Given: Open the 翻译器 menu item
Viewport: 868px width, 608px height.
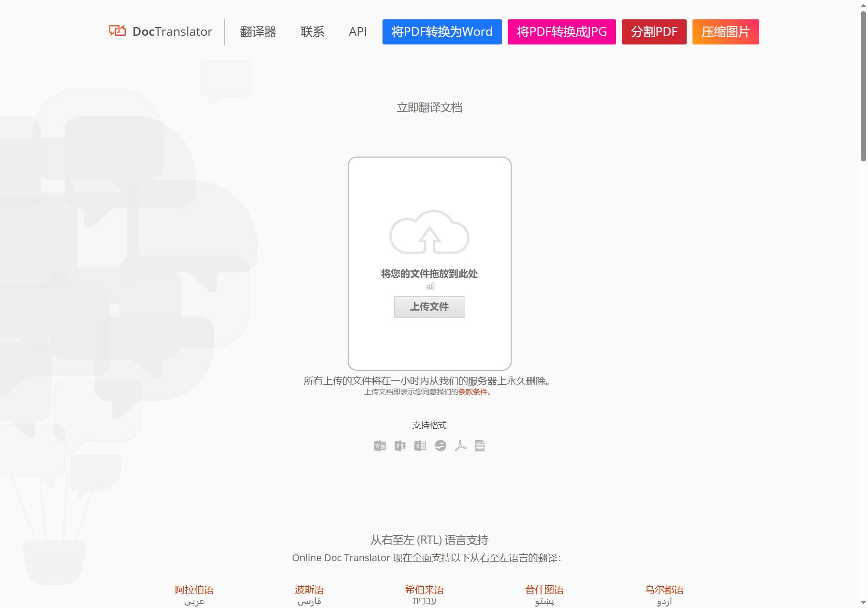Looking at the screenshot, I should coord(258,32).
